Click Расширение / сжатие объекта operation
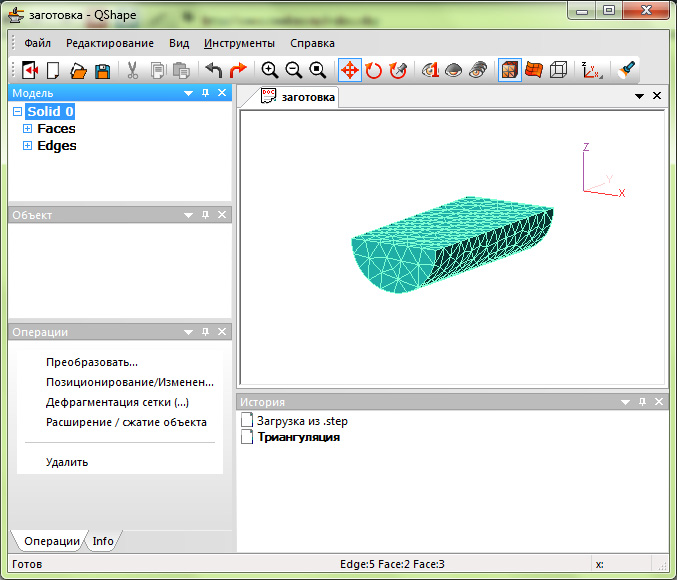The image size is (677, 580). [126, 422]
